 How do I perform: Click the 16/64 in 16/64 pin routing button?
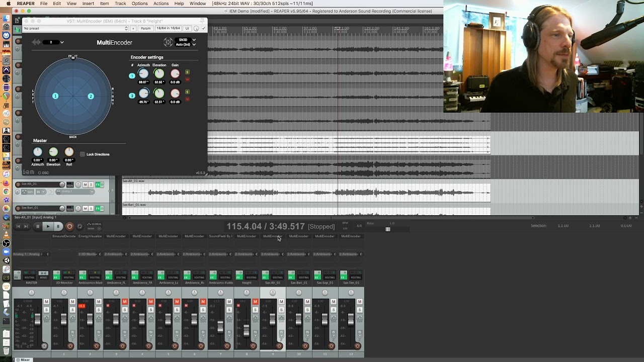click(168, 28)
